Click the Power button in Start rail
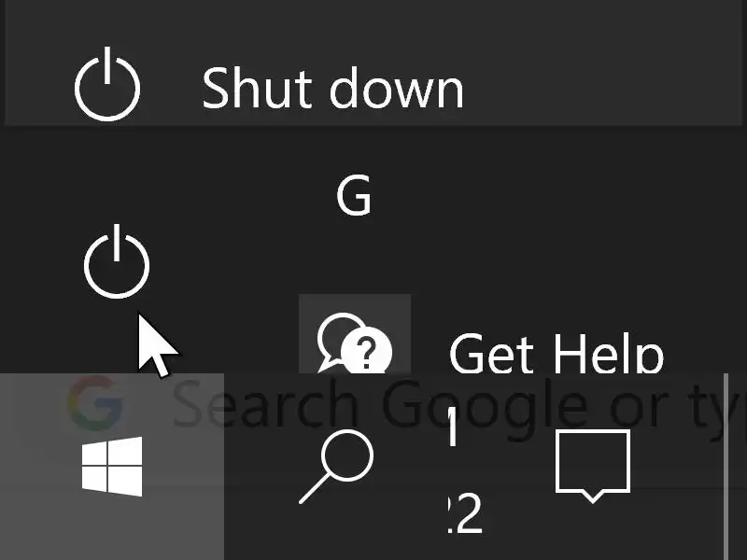Screen dimensions: 747x560 pos(117,261)
